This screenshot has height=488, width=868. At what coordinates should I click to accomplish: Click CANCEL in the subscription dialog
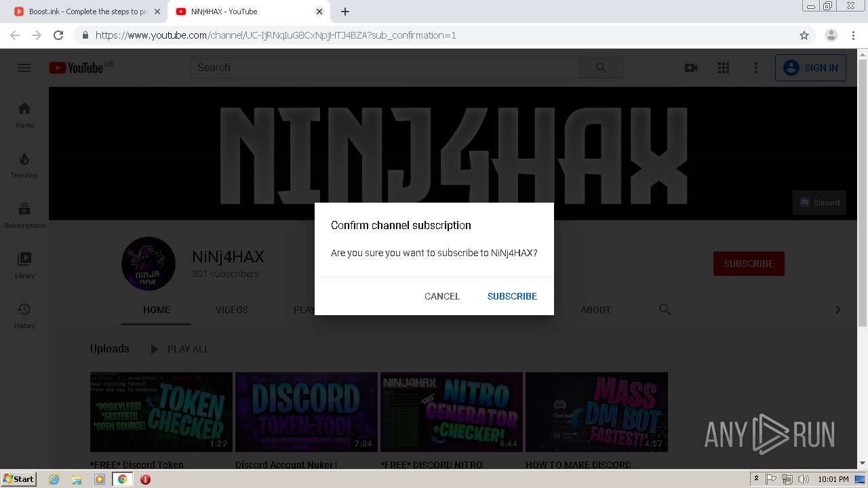442,296
